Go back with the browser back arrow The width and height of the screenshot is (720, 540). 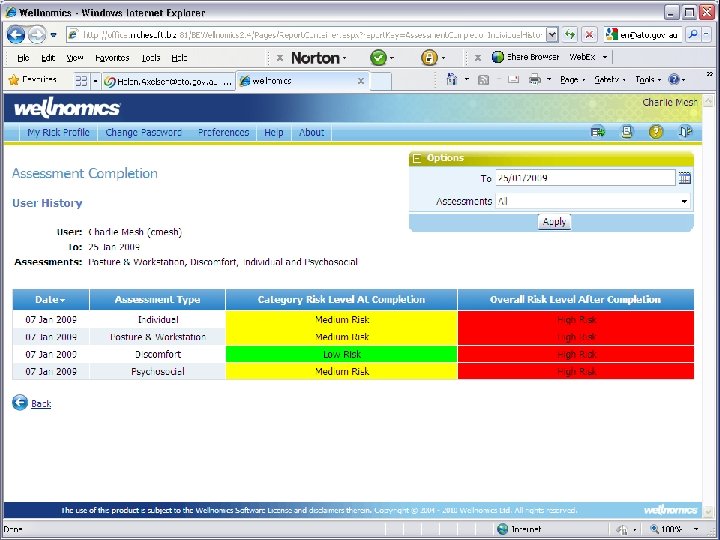[x=15, y=34]
